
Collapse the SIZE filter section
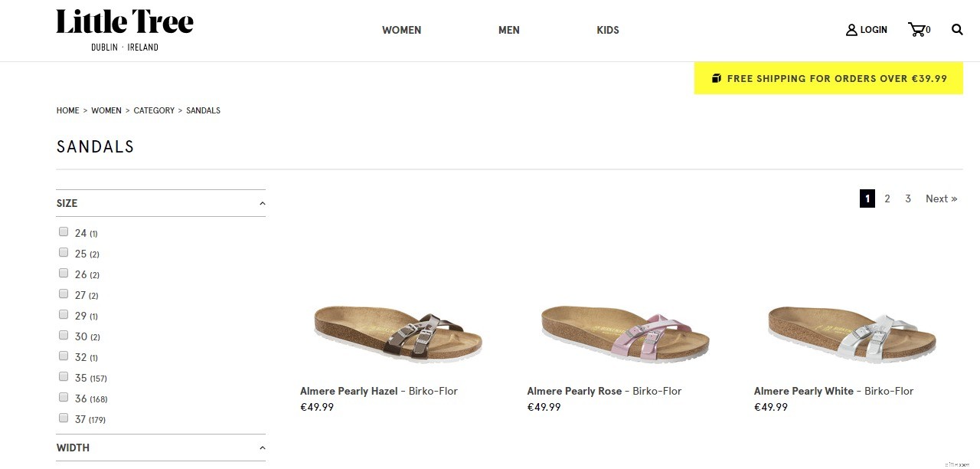pos(262,202)
